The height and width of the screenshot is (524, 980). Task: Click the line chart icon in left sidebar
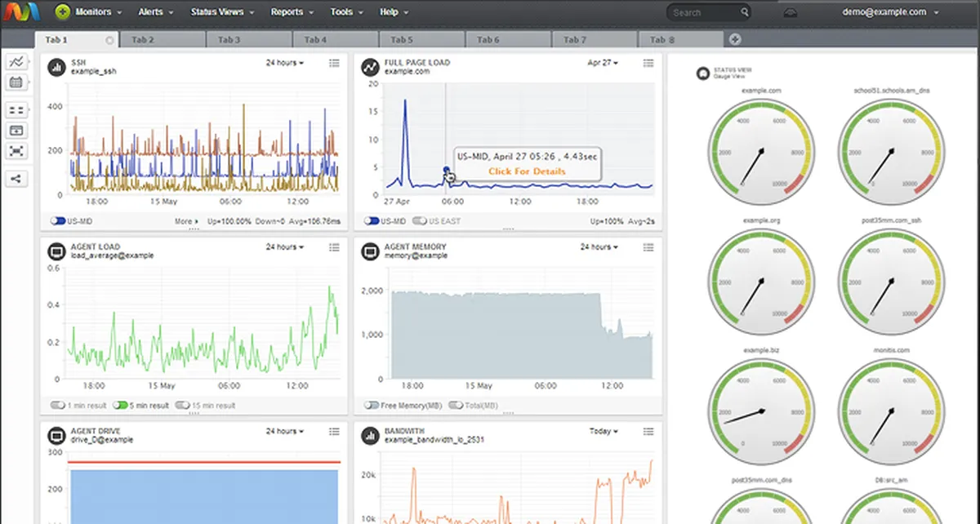[x=16, y=63]
